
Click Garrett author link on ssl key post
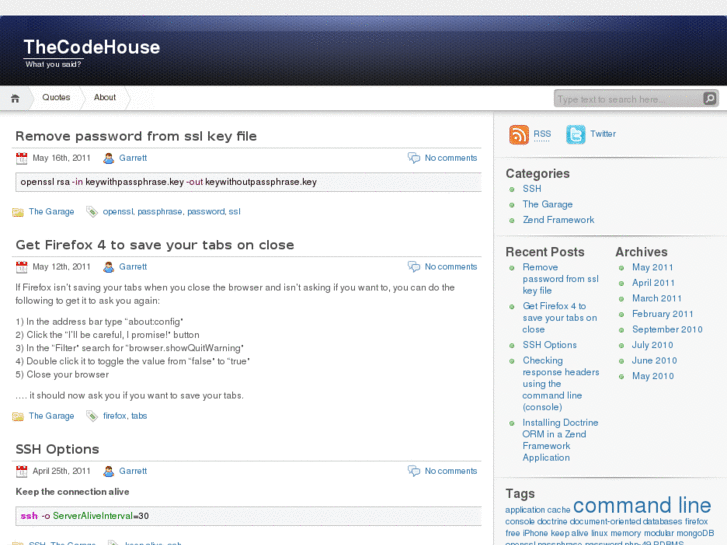pyautogui.click(x=133, y=158)
